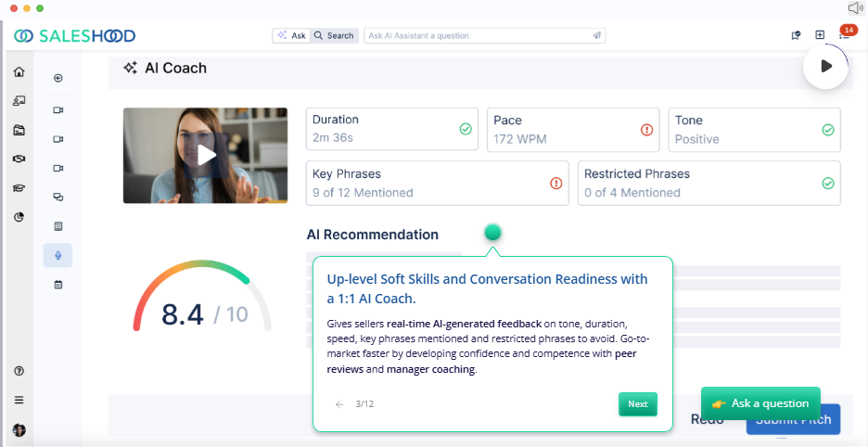Viewport: 868px width, 447px height.
Task: Go back using the tooltip left arrow
Action: pos(339,404)
